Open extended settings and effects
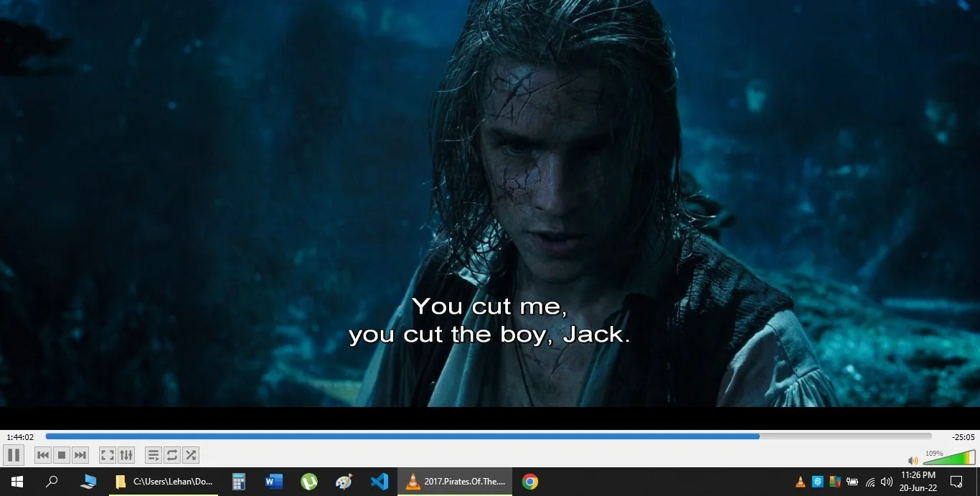Screen dimensions: 980x496 pos(126,455)
